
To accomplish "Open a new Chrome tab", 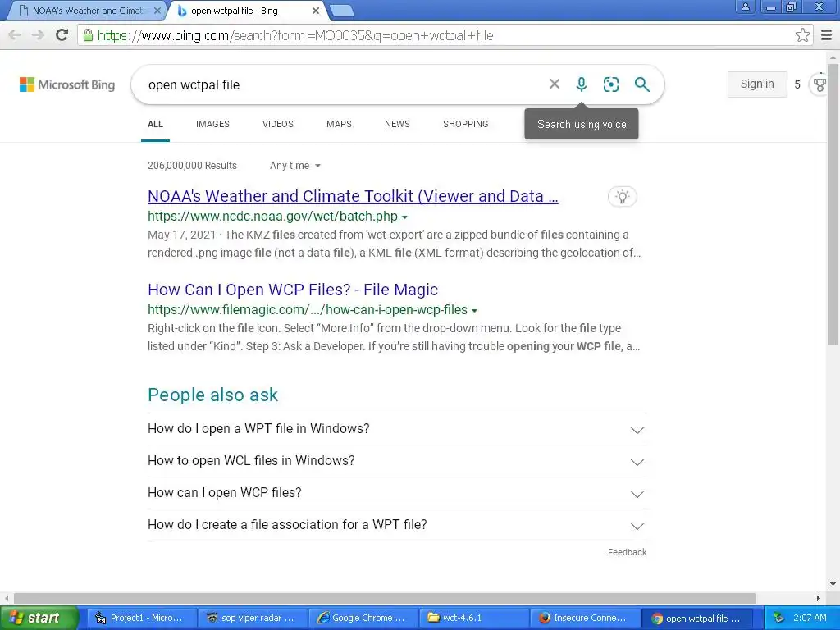I will (x=341, y=10).
